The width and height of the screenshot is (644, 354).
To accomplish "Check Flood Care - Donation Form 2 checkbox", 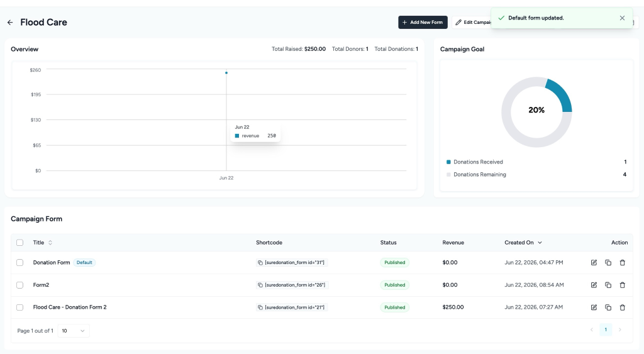I will pos(19,307).
